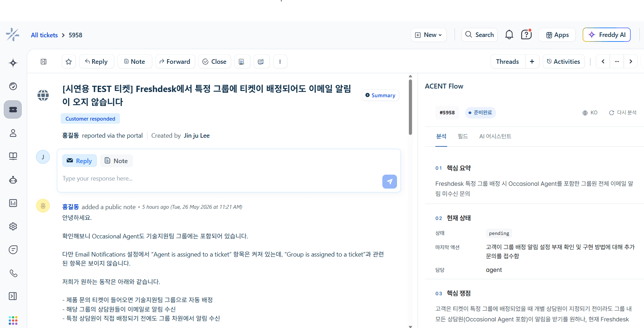Click Note in ticket toolbar
This screenshot has width=644, height=328.
pyautogui.click(x=135, y=62)
